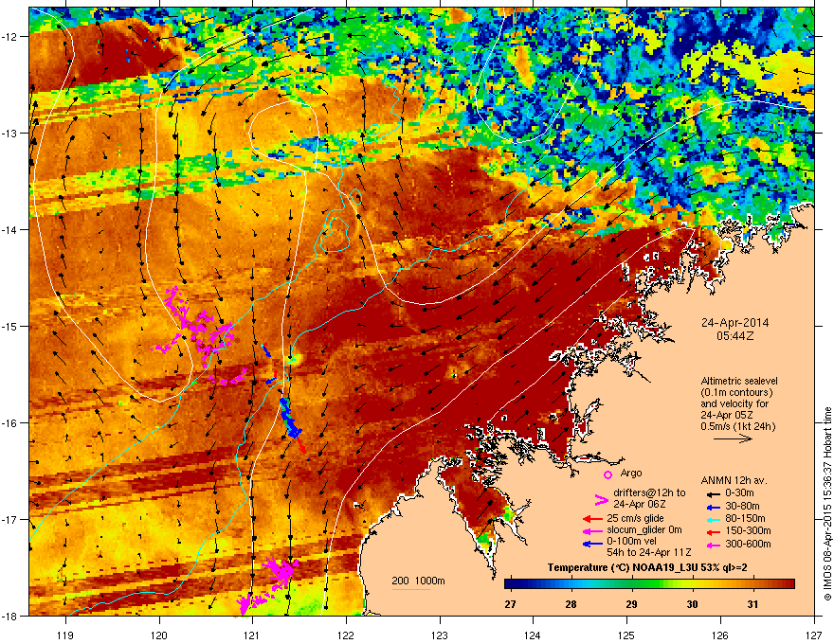Click the 300-600m depth label
Image resolution: width=834 pixels, height=644 pixels.
click(747, 544)
